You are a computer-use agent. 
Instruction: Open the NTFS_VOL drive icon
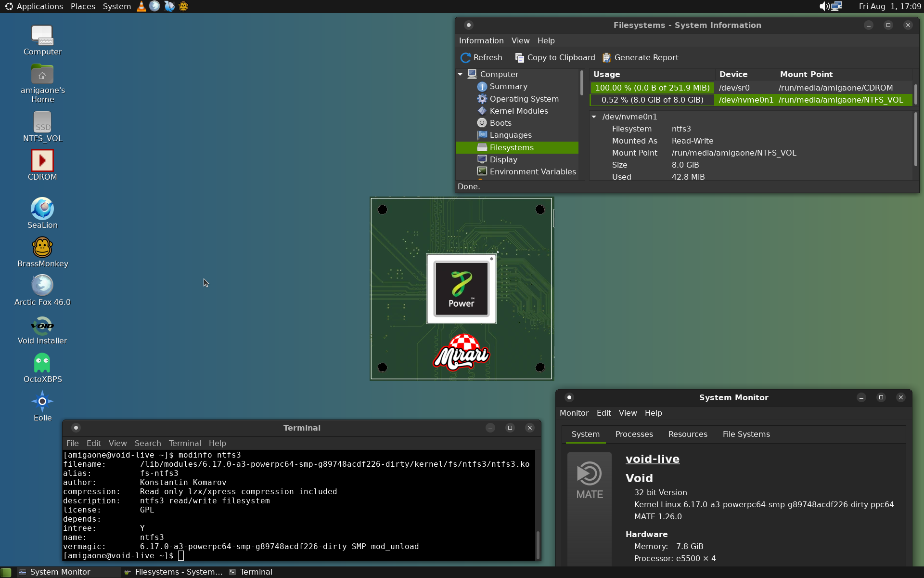[x=42, y=123]
